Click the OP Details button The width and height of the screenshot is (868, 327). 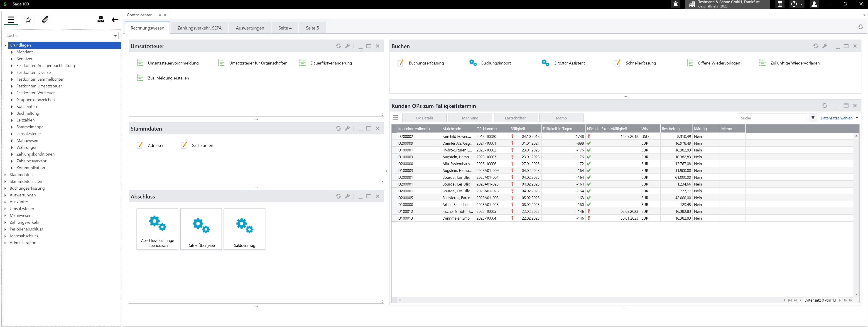(x=424, y=118)
